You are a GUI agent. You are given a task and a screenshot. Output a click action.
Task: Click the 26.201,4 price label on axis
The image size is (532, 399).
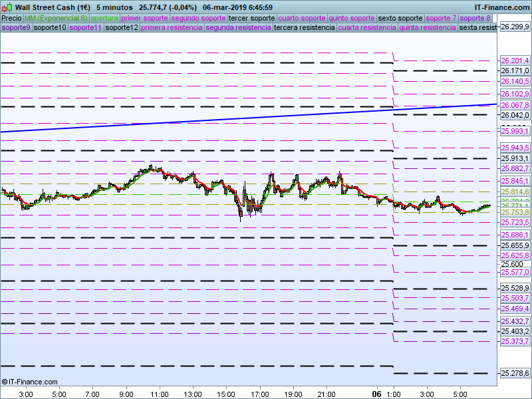[514, 61]
